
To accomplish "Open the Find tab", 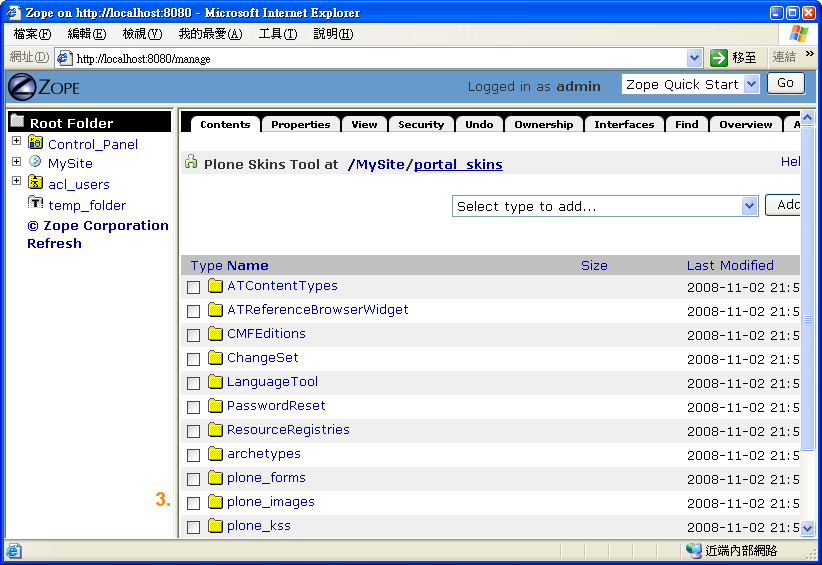I will (686, 124).
